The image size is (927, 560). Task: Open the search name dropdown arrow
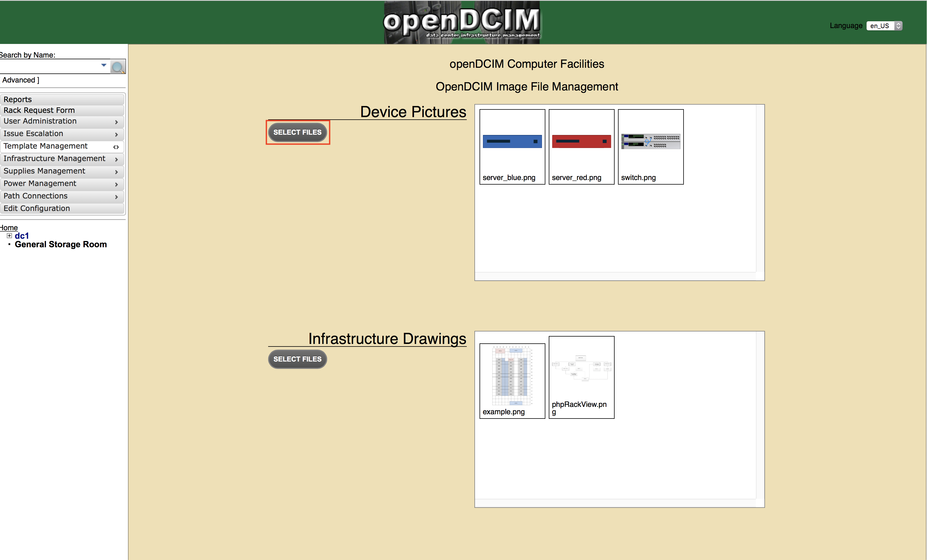pos(104,65)
